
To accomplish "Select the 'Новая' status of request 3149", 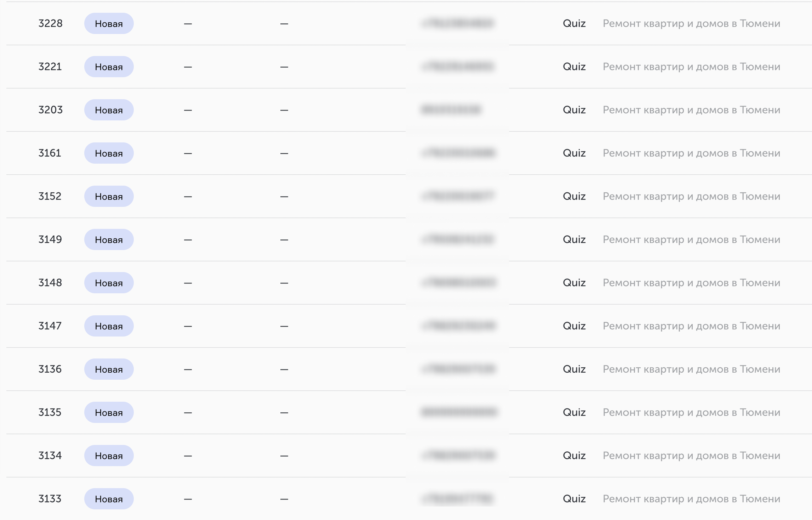I will point(109,239).
